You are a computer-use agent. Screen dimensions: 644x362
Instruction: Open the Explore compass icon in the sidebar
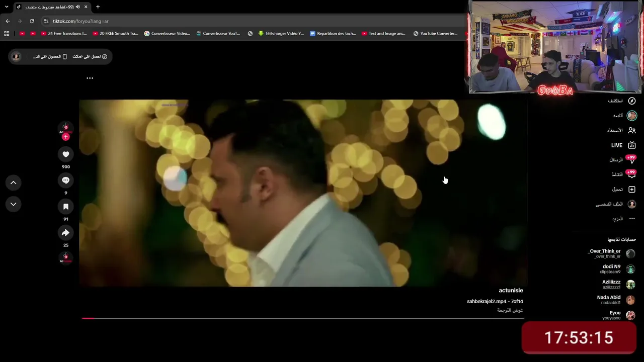tap(632, 101)
